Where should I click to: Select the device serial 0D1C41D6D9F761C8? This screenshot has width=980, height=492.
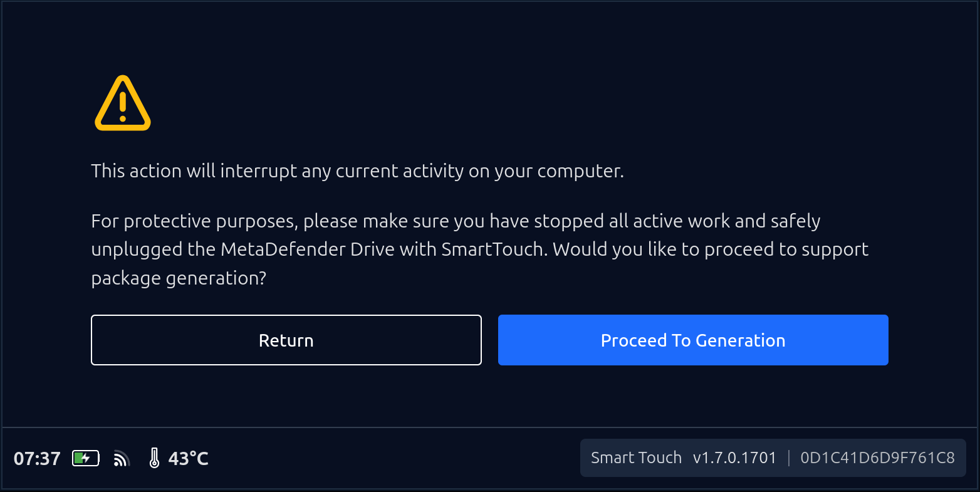point(877,458)
